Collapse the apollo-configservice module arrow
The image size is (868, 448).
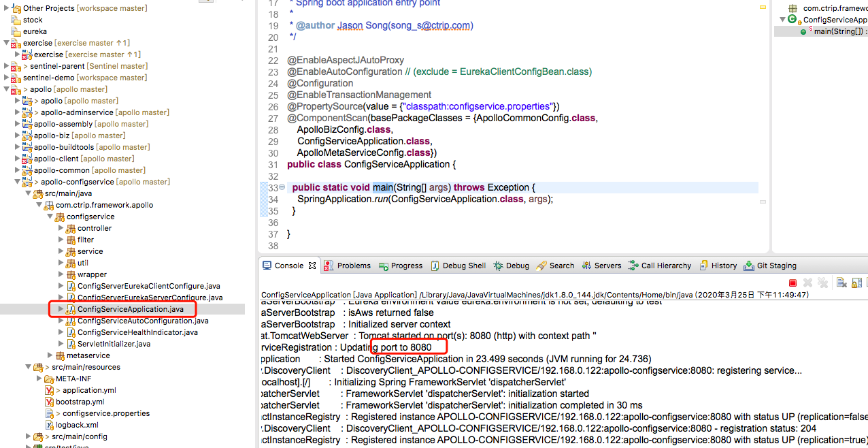[18, 182]
